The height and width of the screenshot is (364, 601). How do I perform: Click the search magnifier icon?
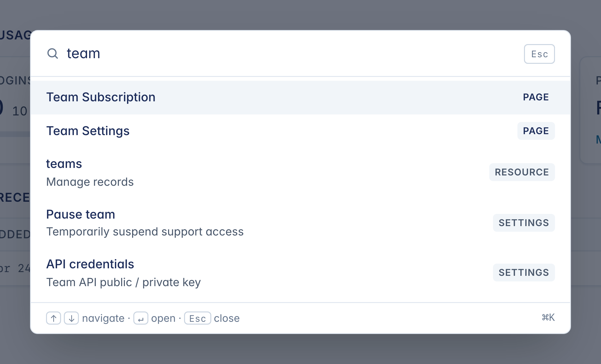(x=53, y=53)
